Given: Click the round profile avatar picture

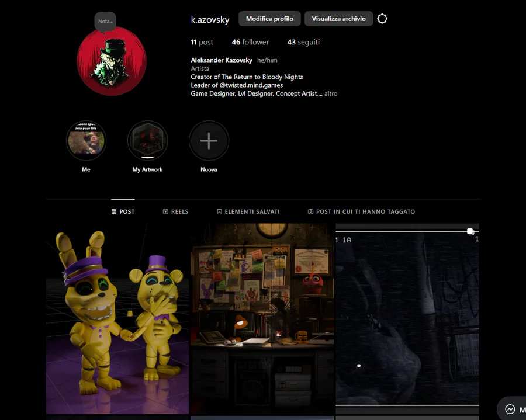Looking at the screenshot, I should point(112,61).
